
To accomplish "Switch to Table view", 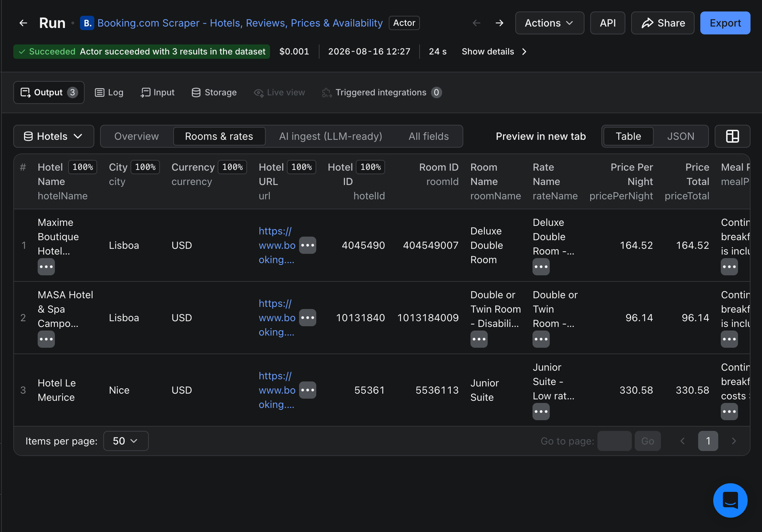I will pyautogui.click(x=628, y=136).
